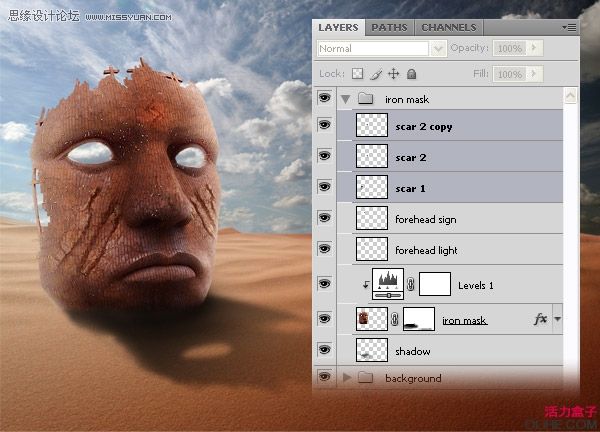600x432 pixels.
Task: Click the clipping arrow icon beside Levels 1
Action: tap(366, 285)
